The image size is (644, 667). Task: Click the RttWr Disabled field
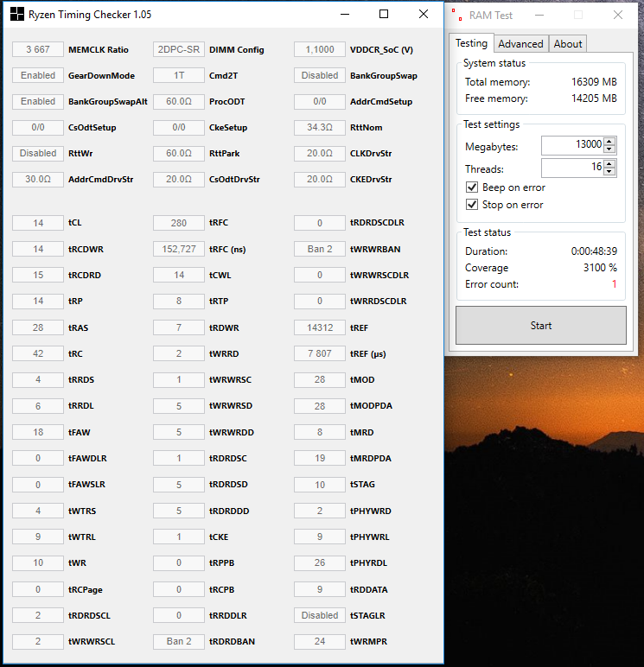pyautogui.click(x=38, y=153)
